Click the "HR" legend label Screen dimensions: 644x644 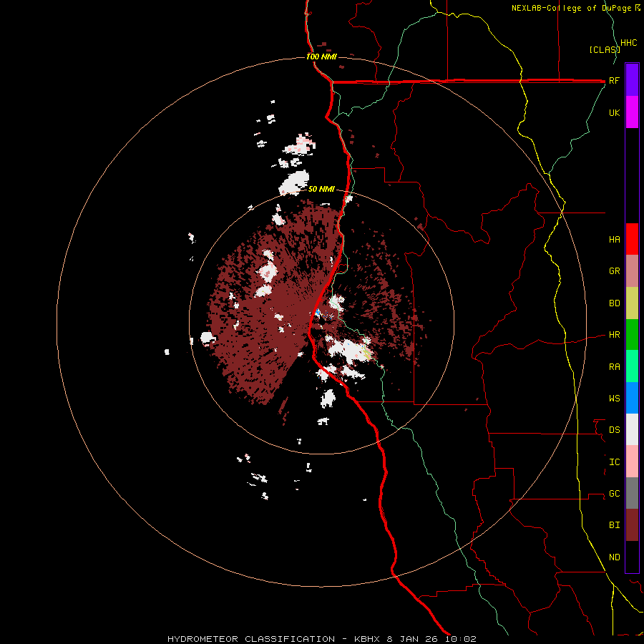614,335
